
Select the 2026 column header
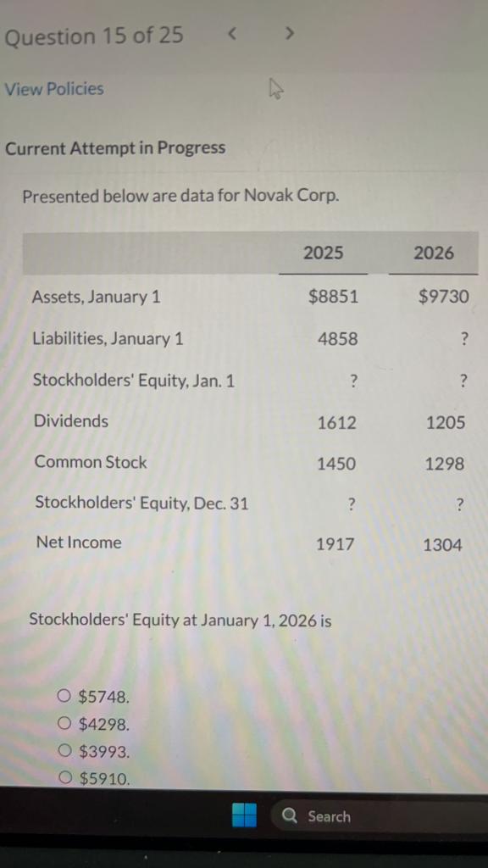pyautogui.click(x=433, y=253)
